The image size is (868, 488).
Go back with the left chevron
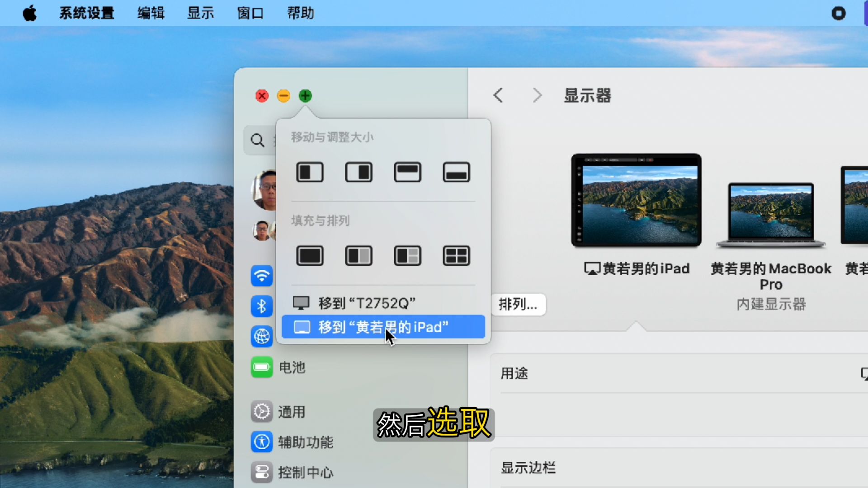click(498, 95)
